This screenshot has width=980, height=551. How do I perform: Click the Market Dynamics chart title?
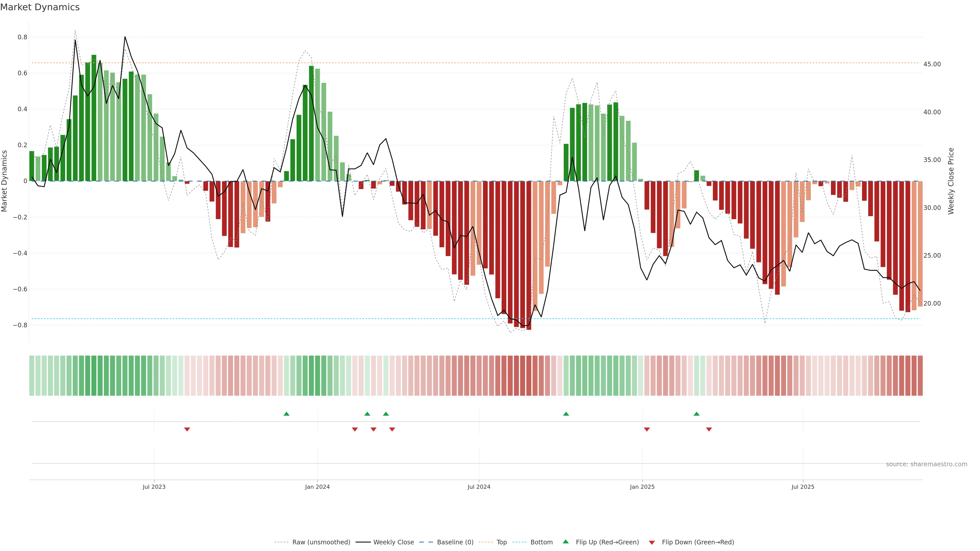[40, 7]
